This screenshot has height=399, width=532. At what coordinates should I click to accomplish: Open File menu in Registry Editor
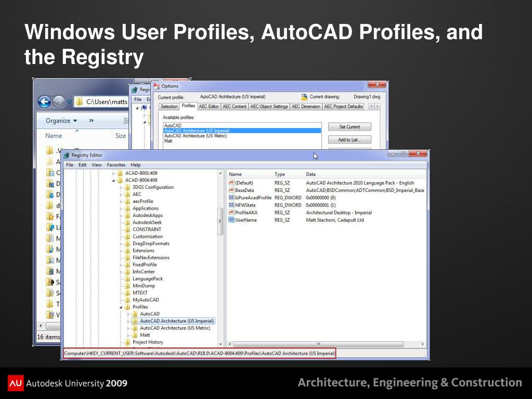(70, 165)
